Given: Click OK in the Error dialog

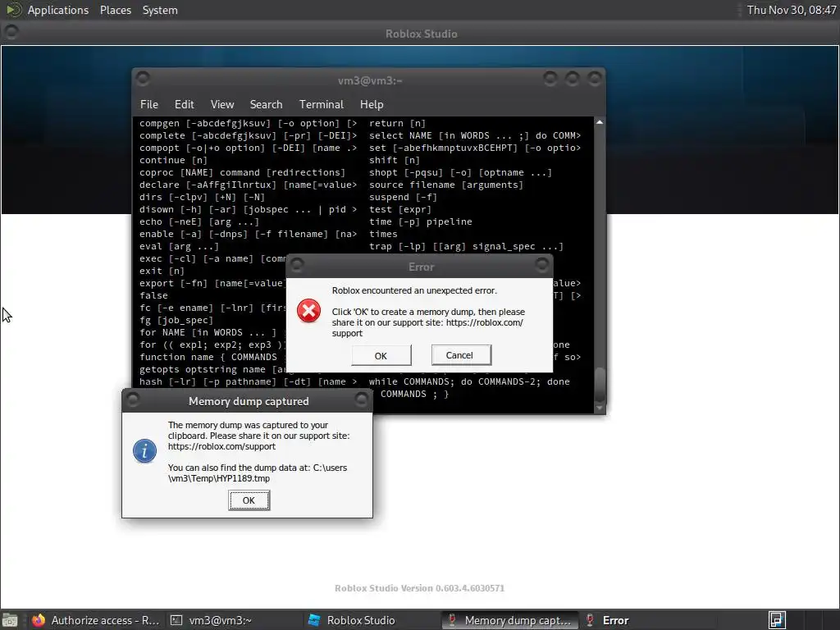Looking at the screenshot, I should click(x=381, y=356).
